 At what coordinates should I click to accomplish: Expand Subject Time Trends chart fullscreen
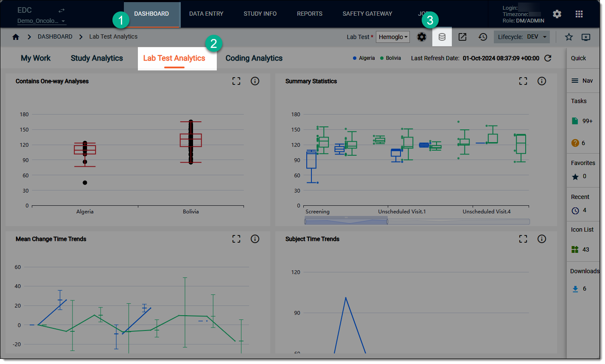click(523, 239)
